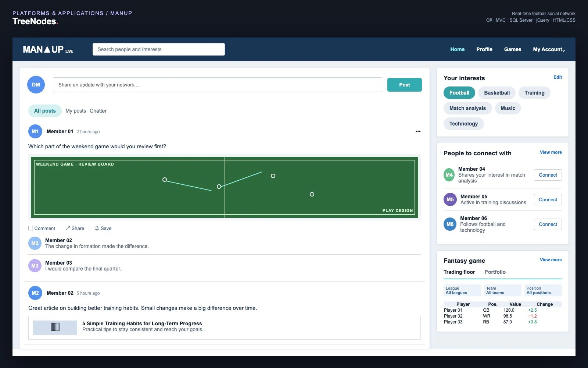
Task: Toggle the Technology interest chip
Action: pyautogui.click(x=463, y=124)
